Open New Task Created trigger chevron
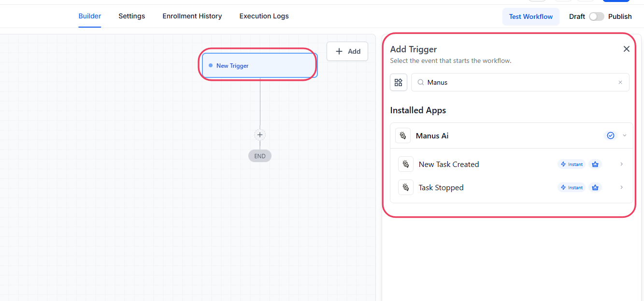 coord(622,164)
